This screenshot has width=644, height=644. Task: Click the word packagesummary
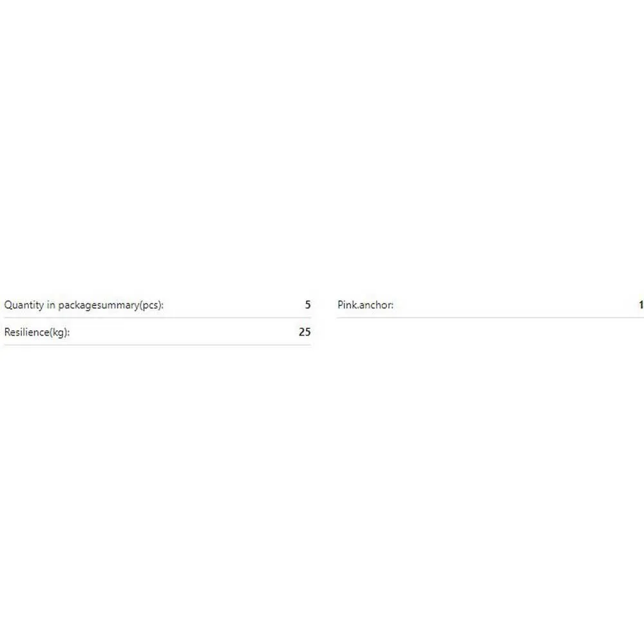pyautogui.click(x=99, y=305)
